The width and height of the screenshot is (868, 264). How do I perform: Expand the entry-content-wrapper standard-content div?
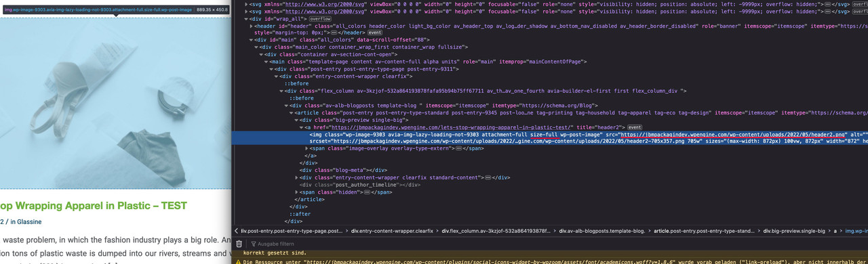(x=296, y=177)
